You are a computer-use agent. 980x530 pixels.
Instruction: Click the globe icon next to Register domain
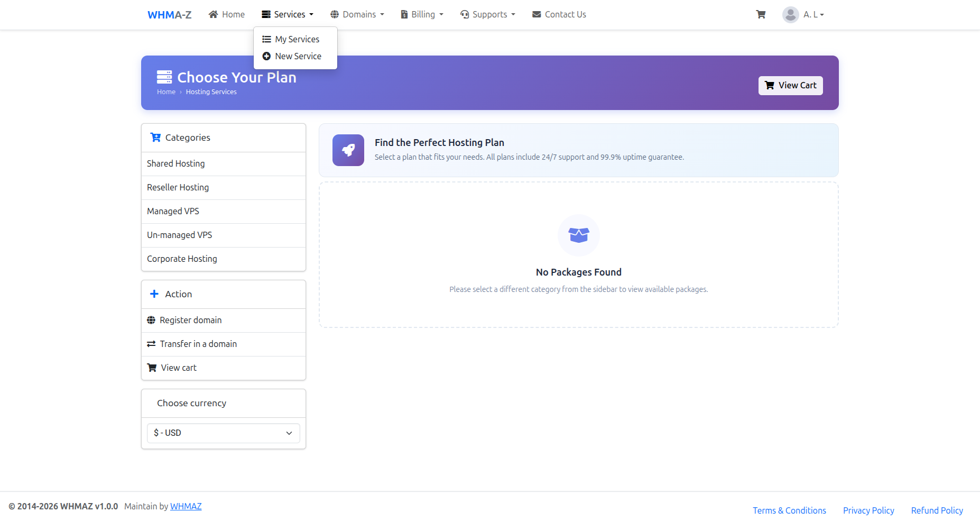[x=152, y=319]
